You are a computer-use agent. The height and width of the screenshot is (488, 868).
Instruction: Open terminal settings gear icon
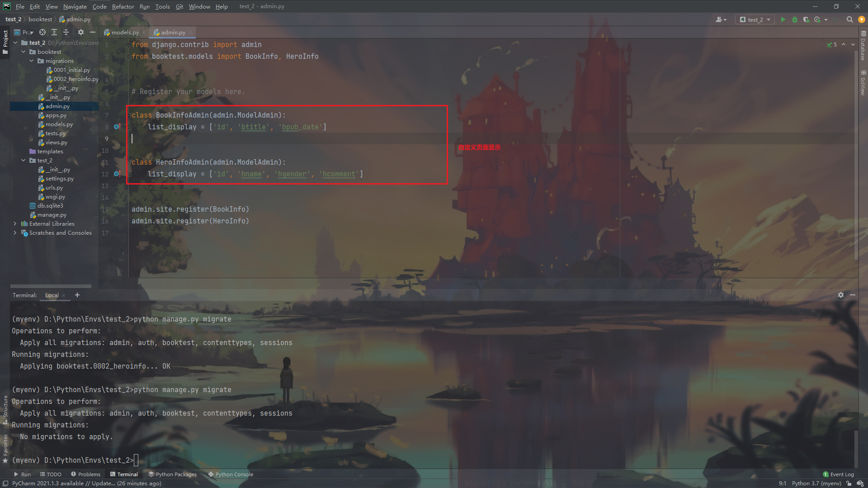point(840,295)
